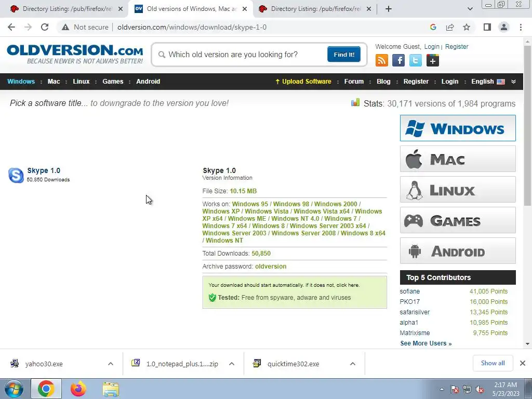Click the large Windows category button
Image resolution: width=532 pixels, height=399 pixels.
tap(458, 128)
